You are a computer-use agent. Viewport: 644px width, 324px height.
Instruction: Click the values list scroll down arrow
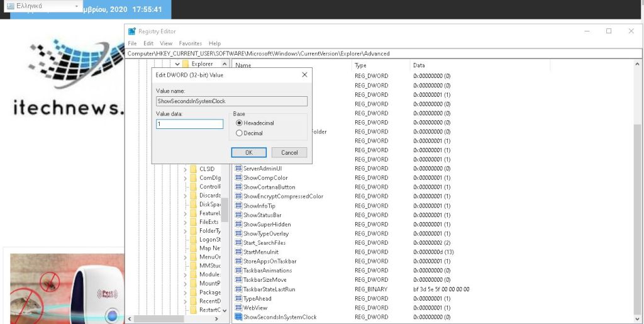point(637,318)
